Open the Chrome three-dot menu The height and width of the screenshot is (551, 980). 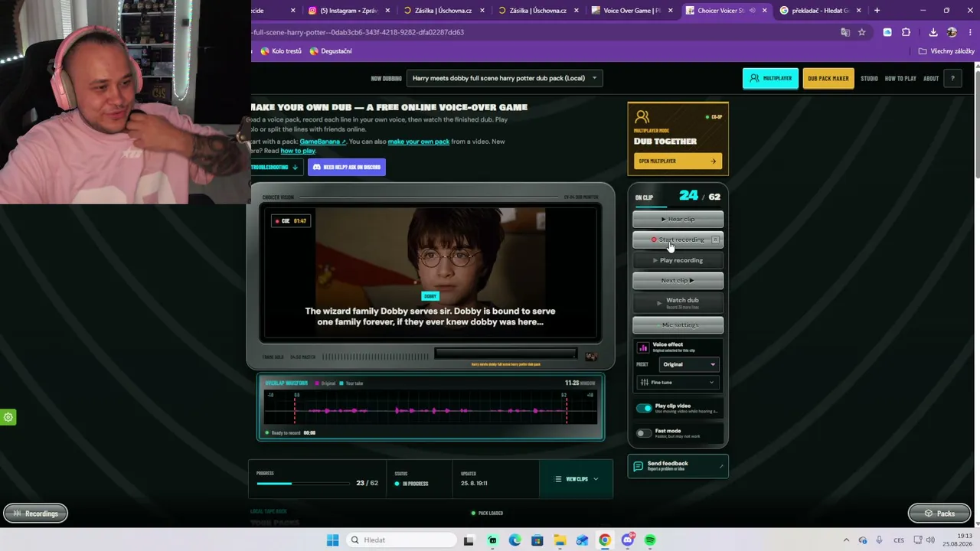point(970,32)
